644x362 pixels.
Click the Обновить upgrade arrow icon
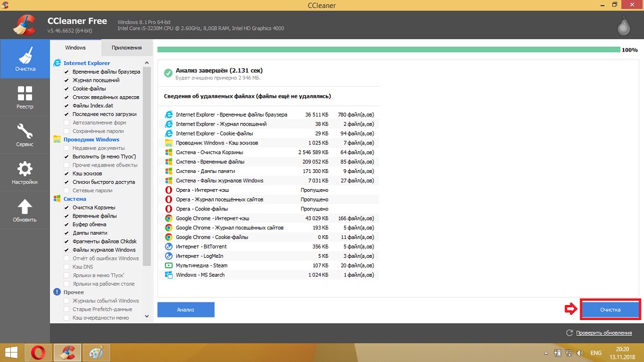tap(25, 207)
